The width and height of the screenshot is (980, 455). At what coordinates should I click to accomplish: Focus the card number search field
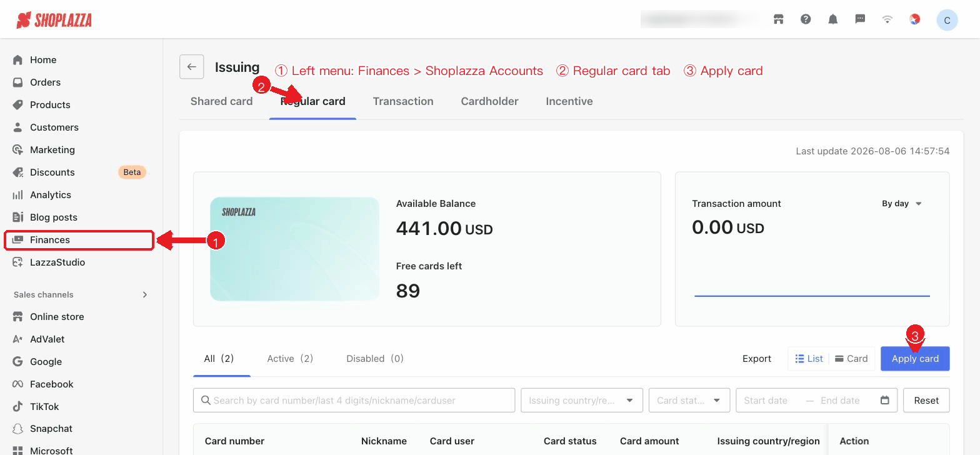(x=354, y=401)
